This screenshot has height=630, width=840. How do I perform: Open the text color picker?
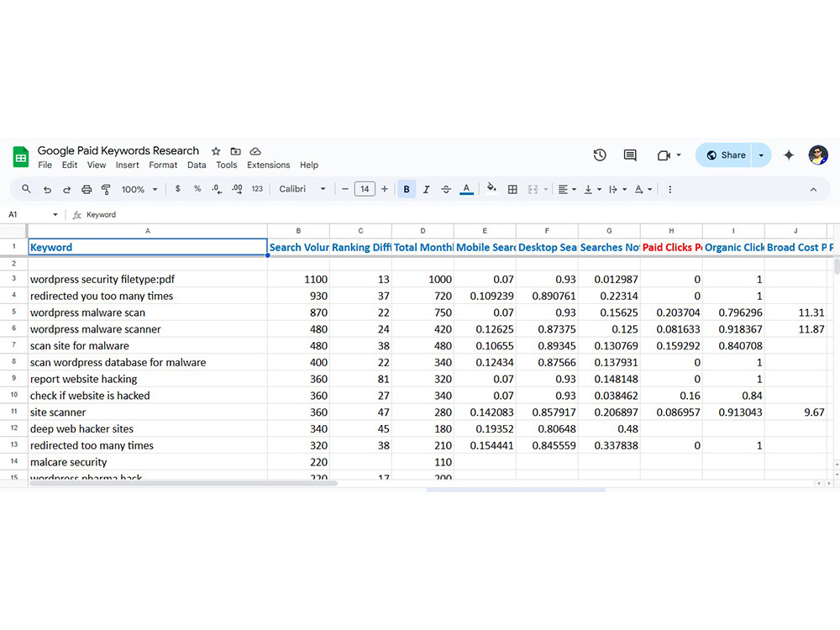pos(466,189)
